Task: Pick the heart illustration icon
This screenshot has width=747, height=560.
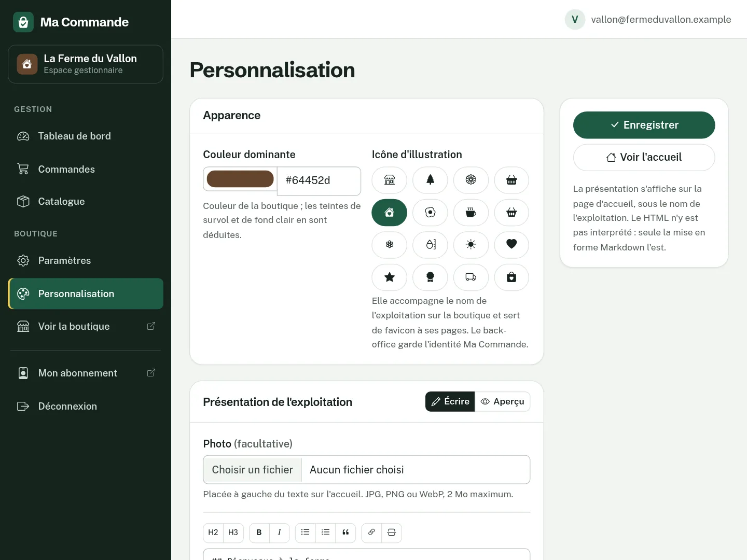Action: pyautogui.click(x=511, y=245)
